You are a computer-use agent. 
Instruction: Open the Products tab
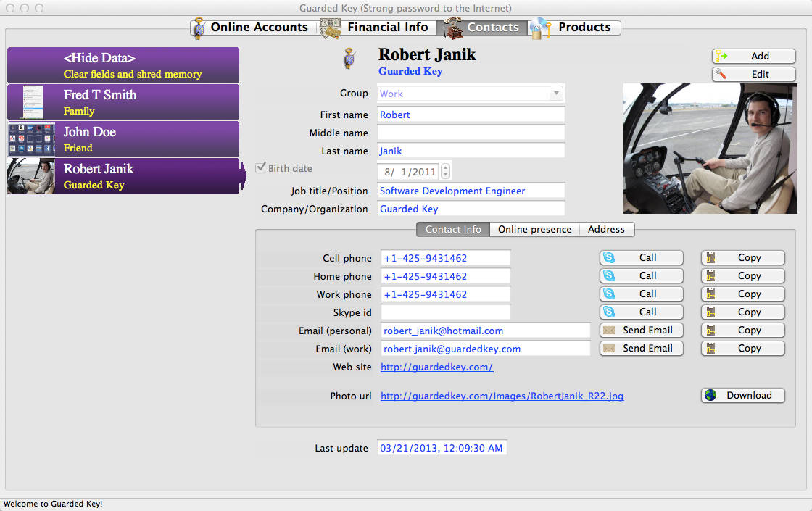tap(574, 28)
